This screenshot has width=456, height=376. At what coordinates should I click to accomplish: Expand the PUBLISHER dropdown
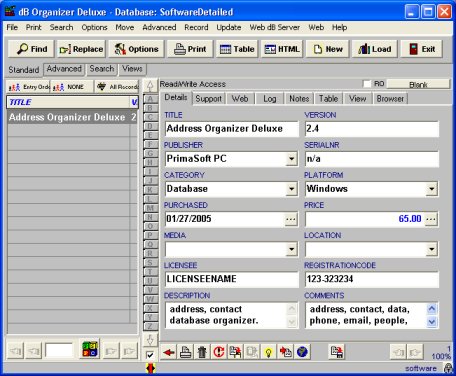291,159
